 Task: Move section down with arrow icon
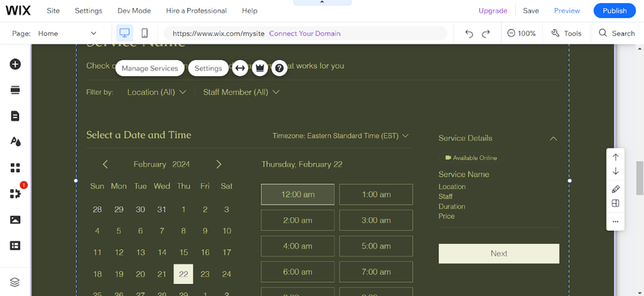(615, 171)
